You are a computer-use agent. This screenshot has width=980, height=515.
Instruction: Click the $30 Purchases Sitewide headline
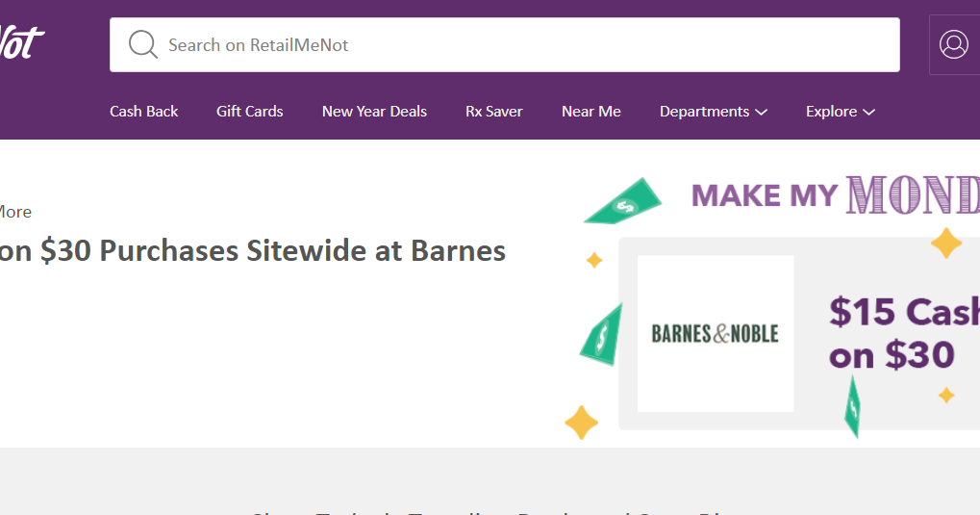(x=253, y=251)
